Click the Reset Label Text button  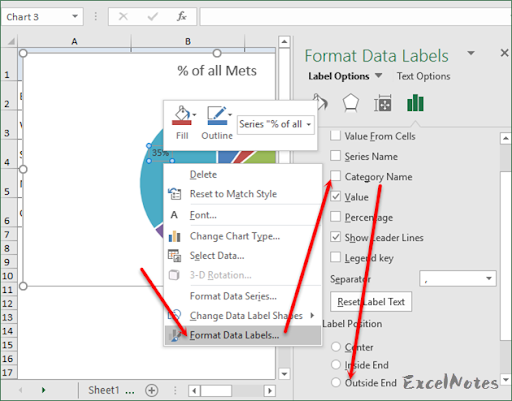click(371, 302)
